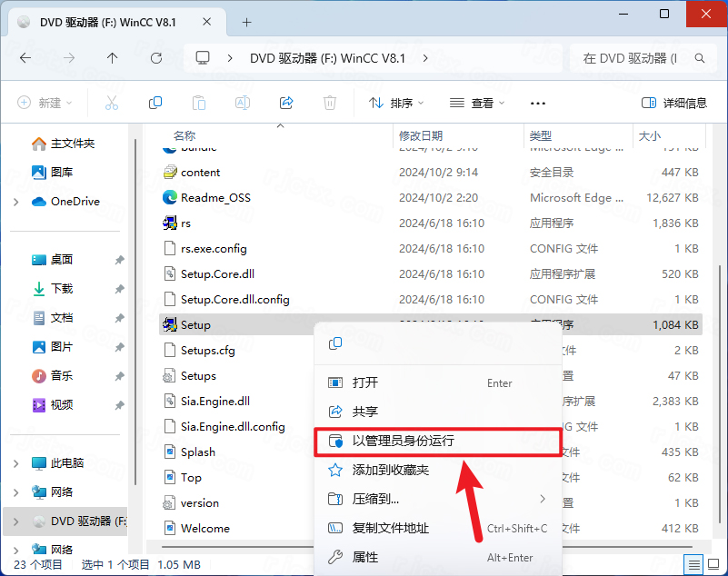Open the 查看 view dropdown
The width and height of the screenshot is (728, 576).
click(x=476, y=103)
